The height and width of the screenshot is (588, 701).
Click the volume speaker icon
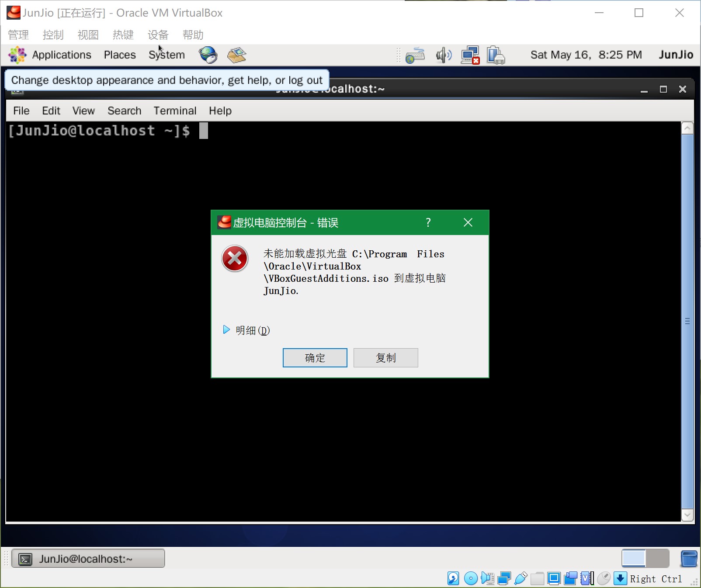444,55
